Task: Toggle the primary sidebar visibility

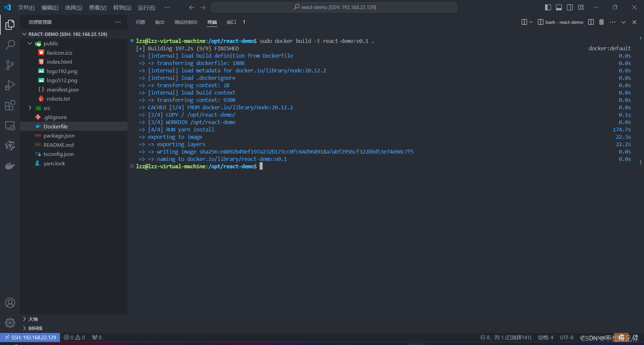Action: pyautogui.click(x=548, y=7)
